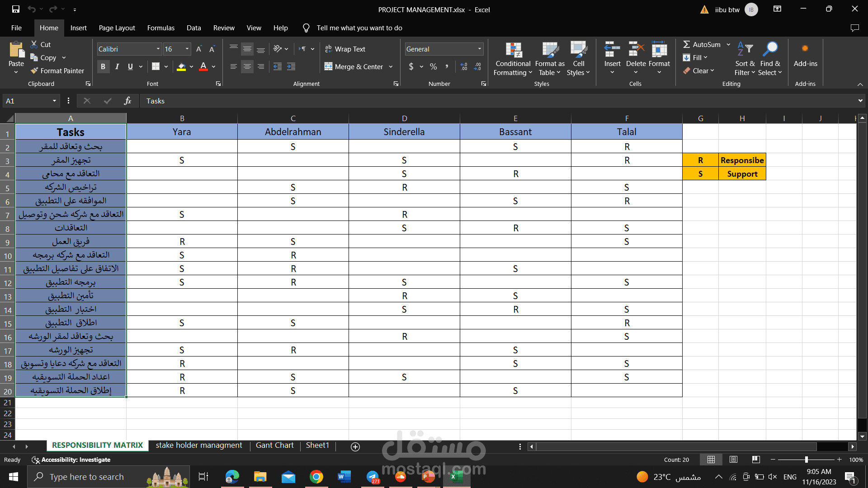This screenshot has height=488, width=868.
Task: Click Accessibility: Investigate status text
Action: (75, 460)
